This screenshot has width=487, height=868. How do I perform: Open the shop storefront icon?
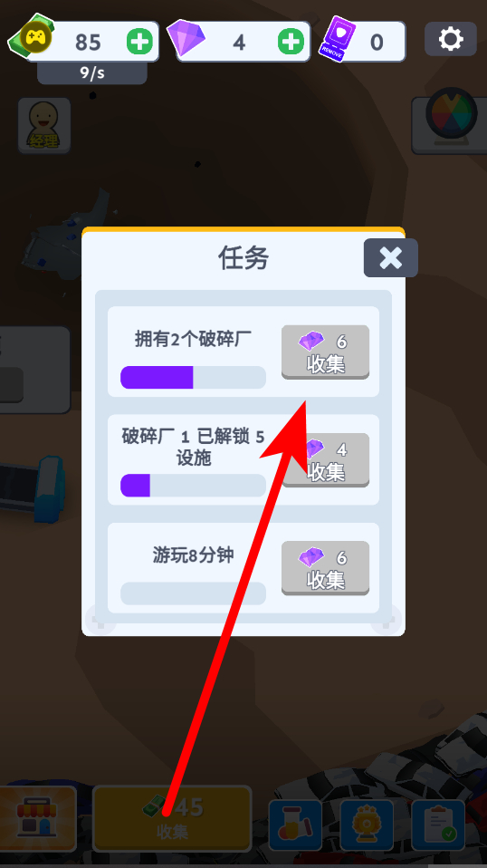click(x=38, y=819)
